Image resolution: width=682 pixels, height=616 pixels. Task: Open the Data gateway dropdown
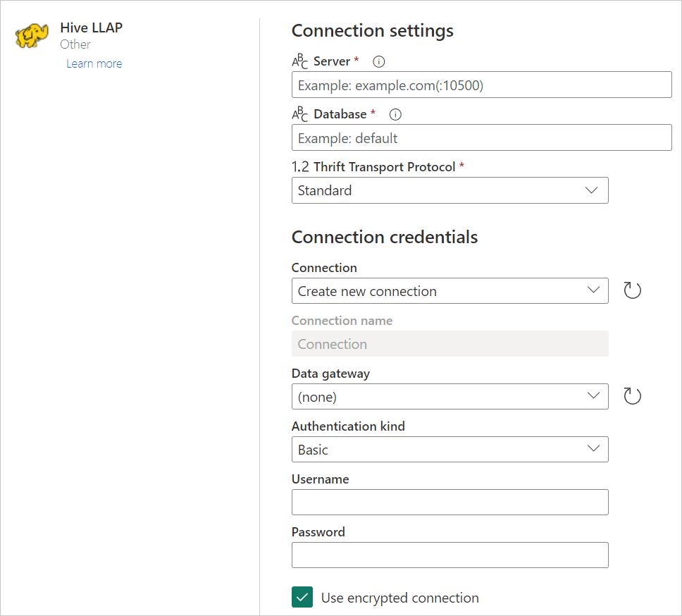[x=449, y=397]
